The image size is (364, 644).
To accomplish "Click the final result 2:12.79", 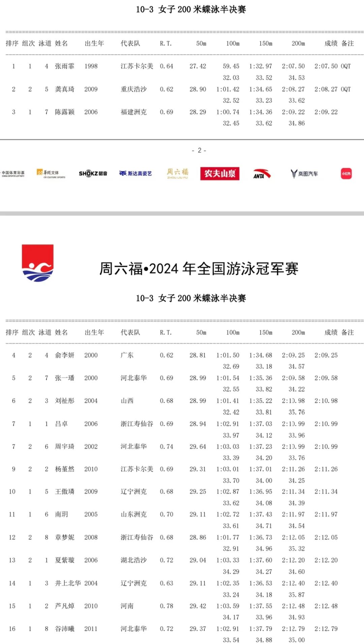I will 326,628.
